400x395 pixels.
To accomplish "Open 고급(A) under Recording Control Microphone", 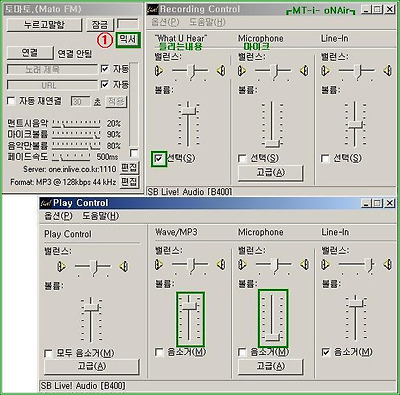I will click(271, 173).
